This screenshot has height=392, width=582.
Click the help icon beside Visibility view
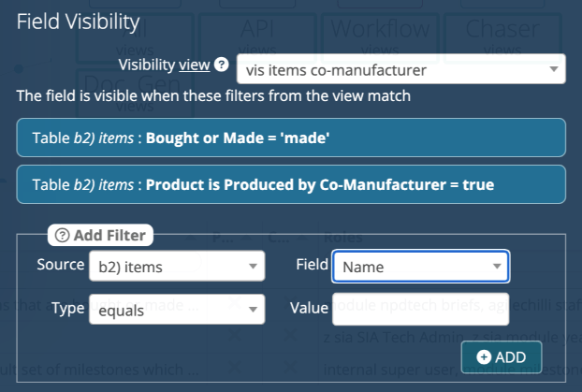tap(221, 65)
